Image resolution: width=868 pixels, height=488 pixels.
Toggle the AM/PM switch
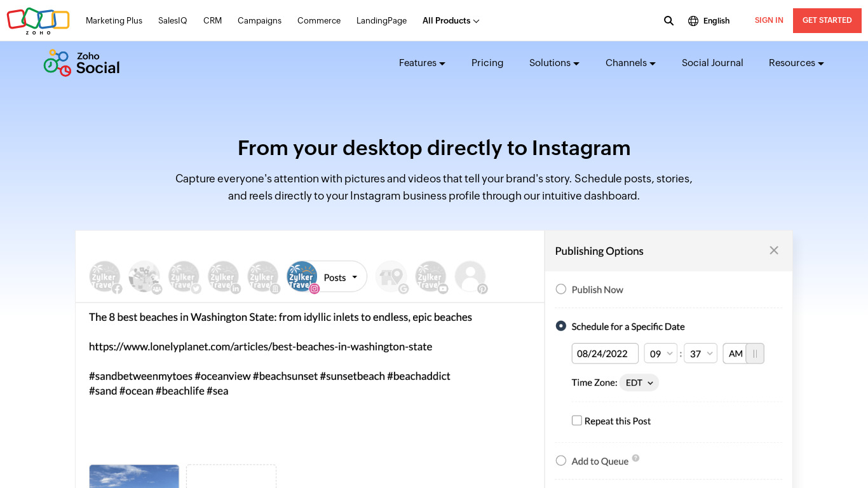743,354
